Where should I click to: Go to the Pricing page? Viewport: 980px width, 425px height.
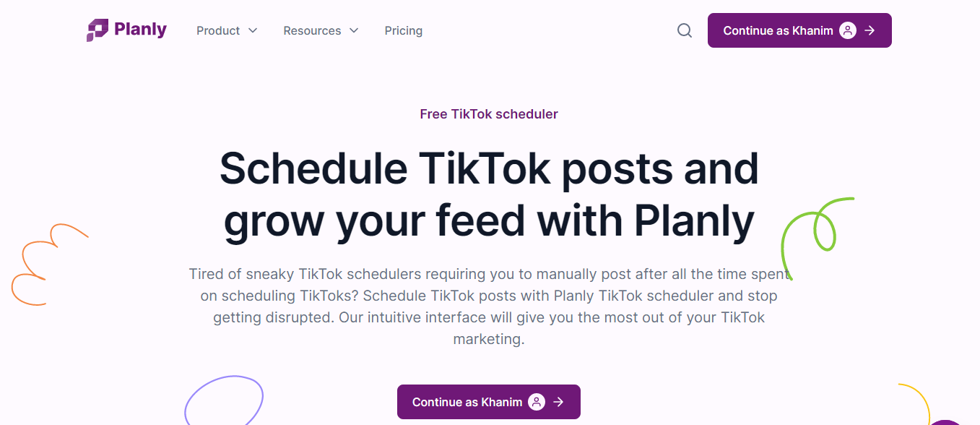403,30
